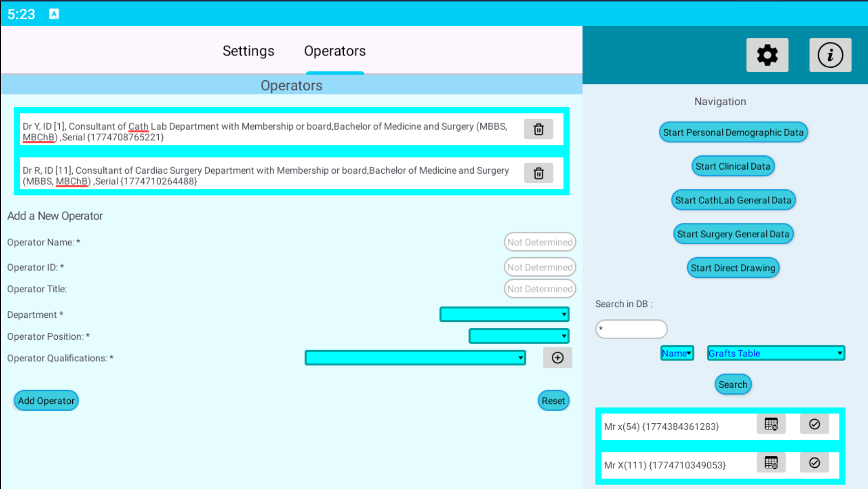
Task: Select patient Mr x(54) with checkmark icon
Action: click(x=814, y=425)
